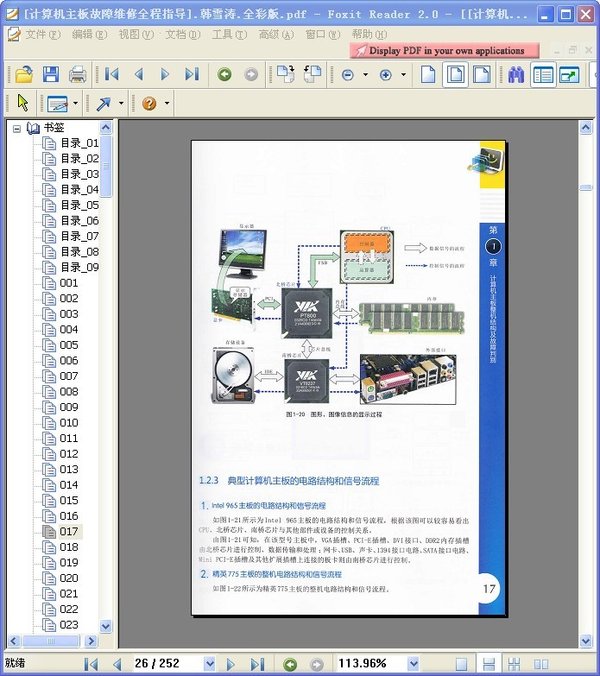Screen dimensions: 600x676
Task: Select single page layout in the status bar
Action: 462,664
